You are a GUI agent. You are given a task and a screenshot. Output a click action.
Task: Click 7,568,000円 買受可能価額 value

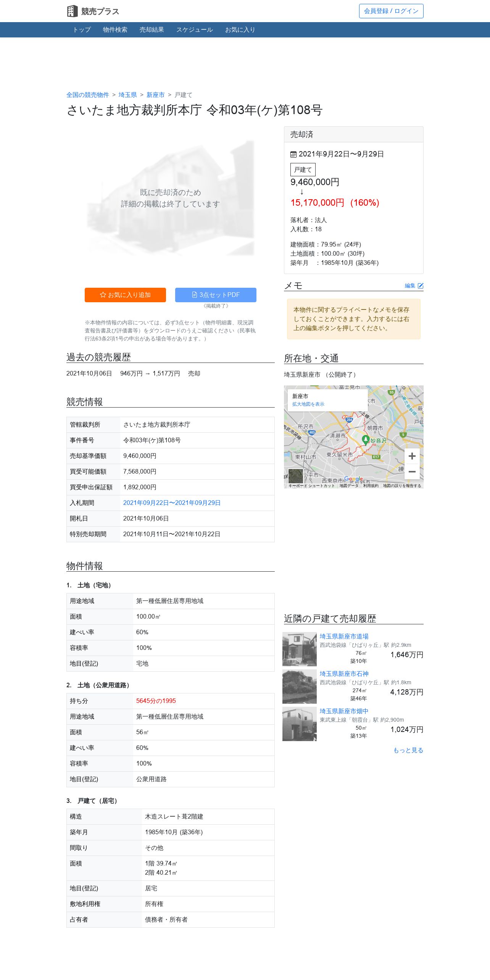pos(140,472)
